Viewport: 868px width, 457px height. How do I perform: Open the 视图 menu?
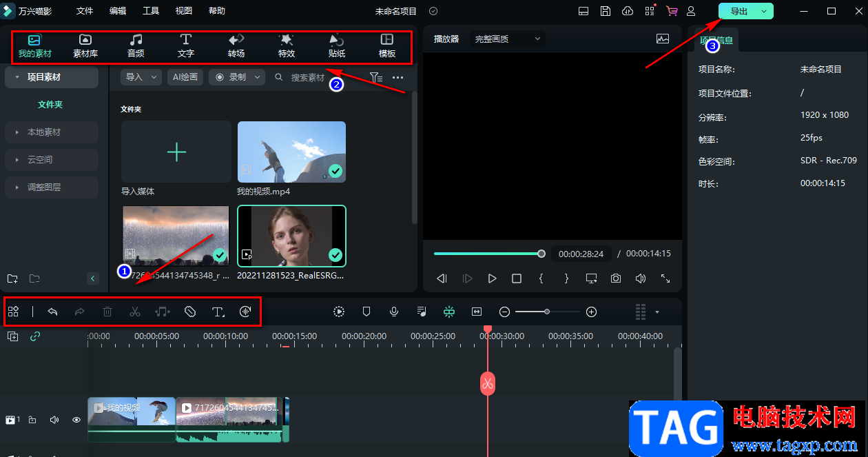point(184,11)
